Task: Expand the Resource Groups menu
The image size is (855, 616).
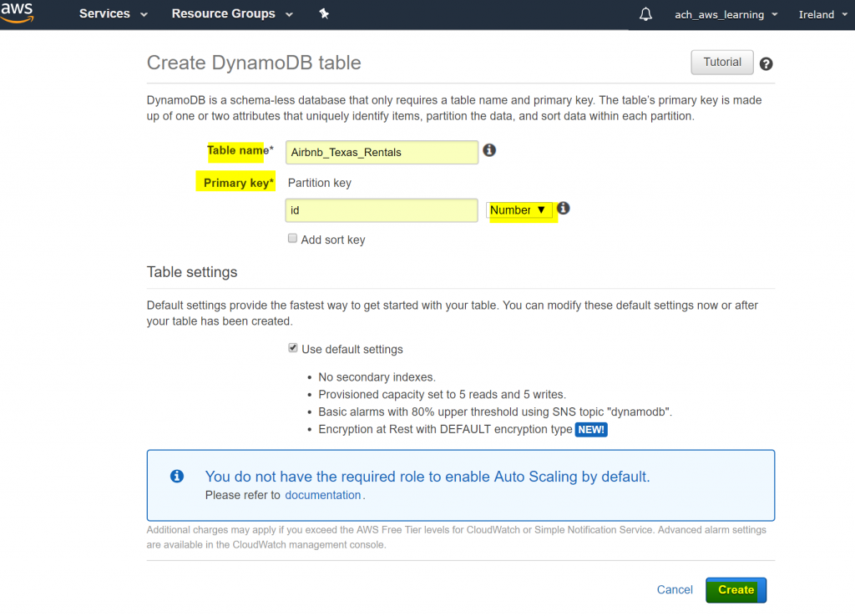Action: coord(232,13)
